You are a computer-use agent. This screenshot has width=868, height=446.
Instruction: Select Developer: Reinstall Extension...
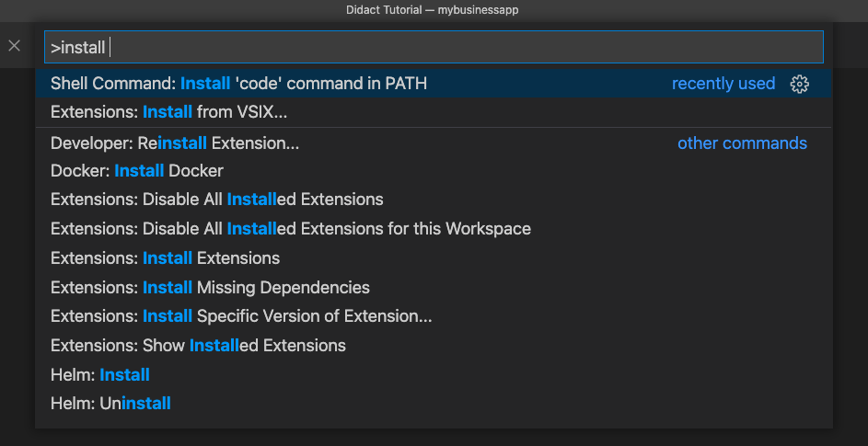[434, 143]
